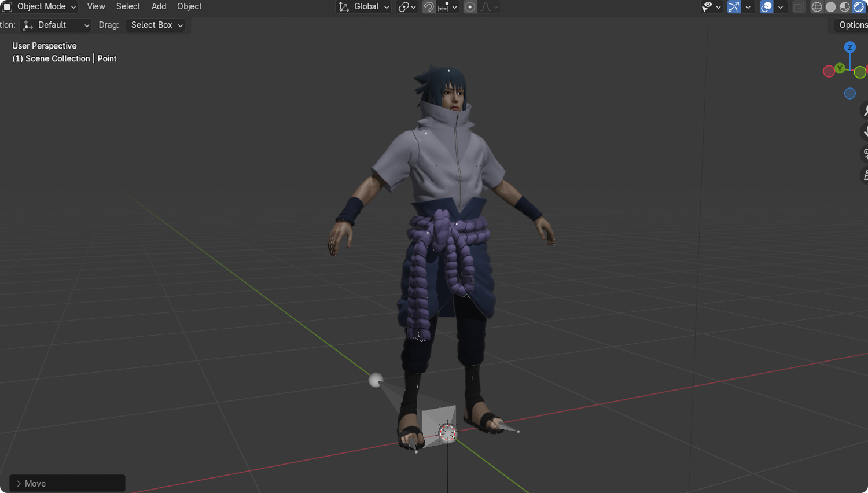Viewport: 868px width, 493px height.
Task: Open the Select Box drag dropdown
Action: 155,25
